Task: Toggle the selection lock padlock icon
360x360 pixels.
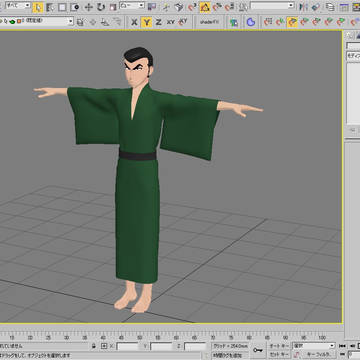Action: point(94,346)
